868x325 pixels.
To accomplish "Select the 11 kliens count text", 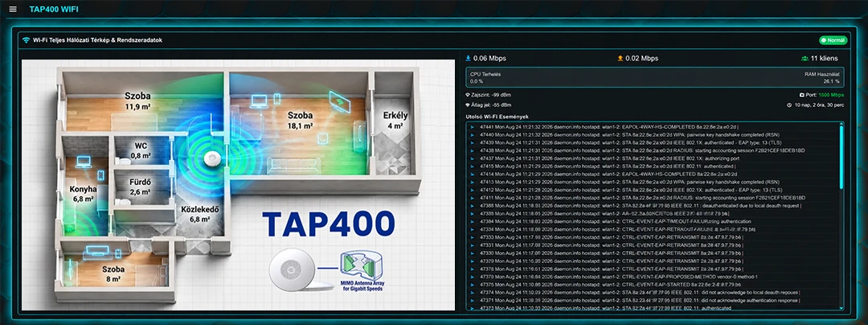I will point(825,58).
